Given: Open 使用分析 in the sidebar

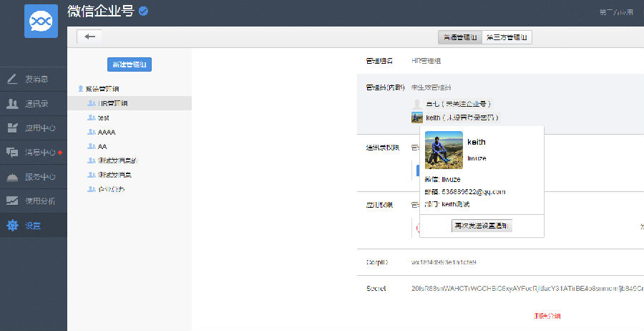Looking at the screenshot, I should (33, 201).
